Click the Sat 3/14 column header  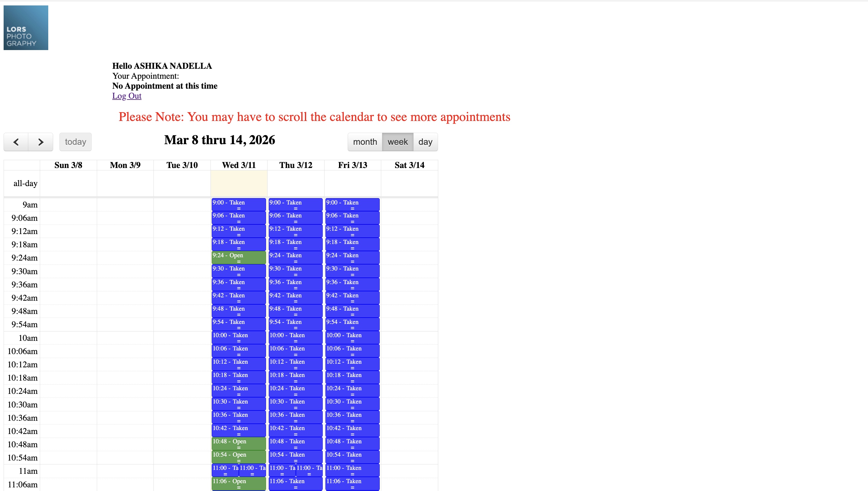[409, 165]
